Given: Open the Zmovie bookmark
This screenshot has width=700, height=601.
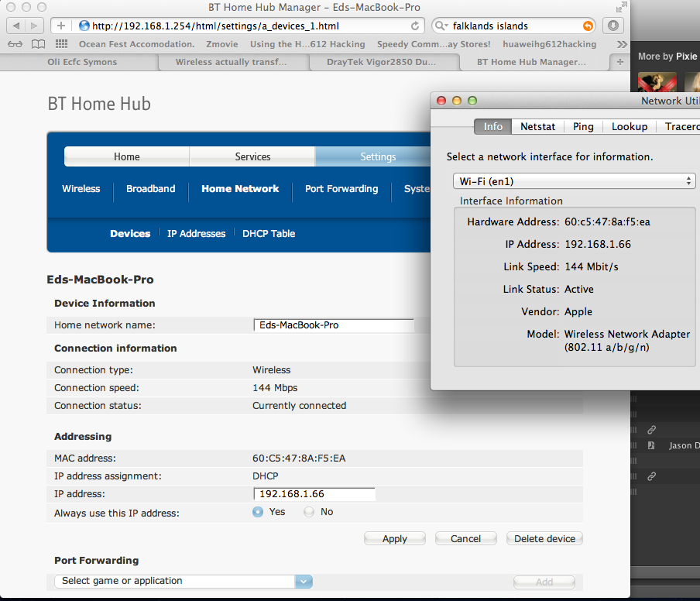Looking at the screenshot, I should pyautogui.click(x=222, y=44).
